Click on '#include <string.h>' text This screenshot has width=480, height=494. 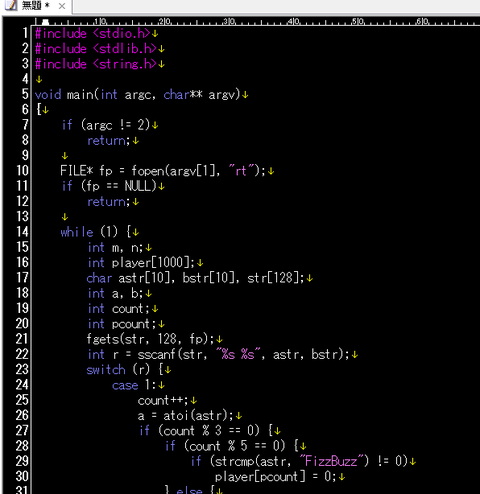coord(96,64)
